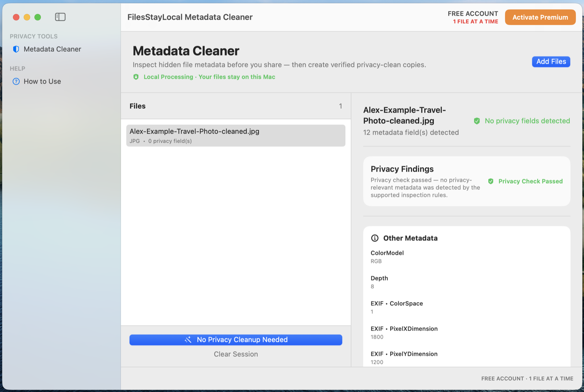Click the green shield next to No privacy fields detected
The image size is (584, 392).
click(477, 121)
